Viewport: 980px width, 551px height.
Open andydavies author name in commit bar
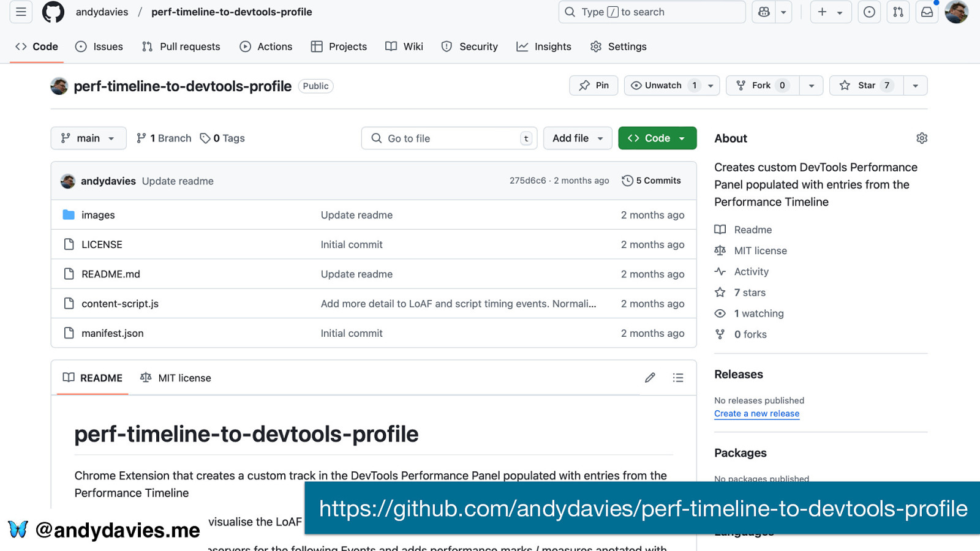tap(108, 181)
